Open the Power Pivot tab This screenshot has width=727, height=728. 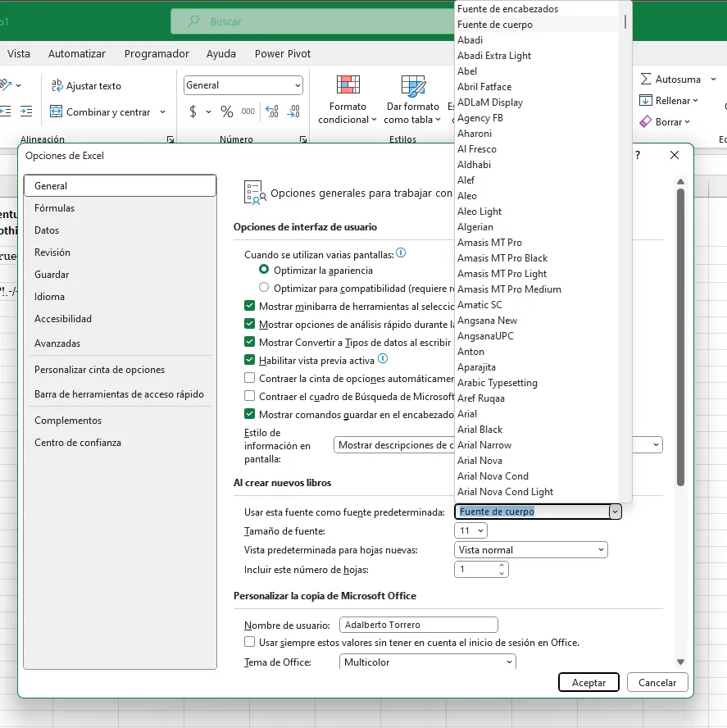coord(283,54)
